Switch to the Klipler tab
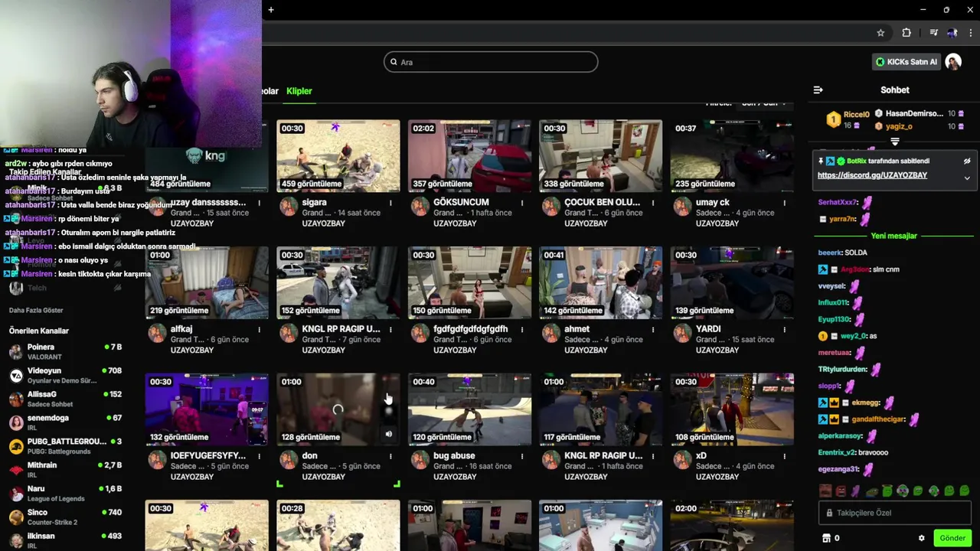The height and width of the screenshot is (551, 980). coord(299,91)
